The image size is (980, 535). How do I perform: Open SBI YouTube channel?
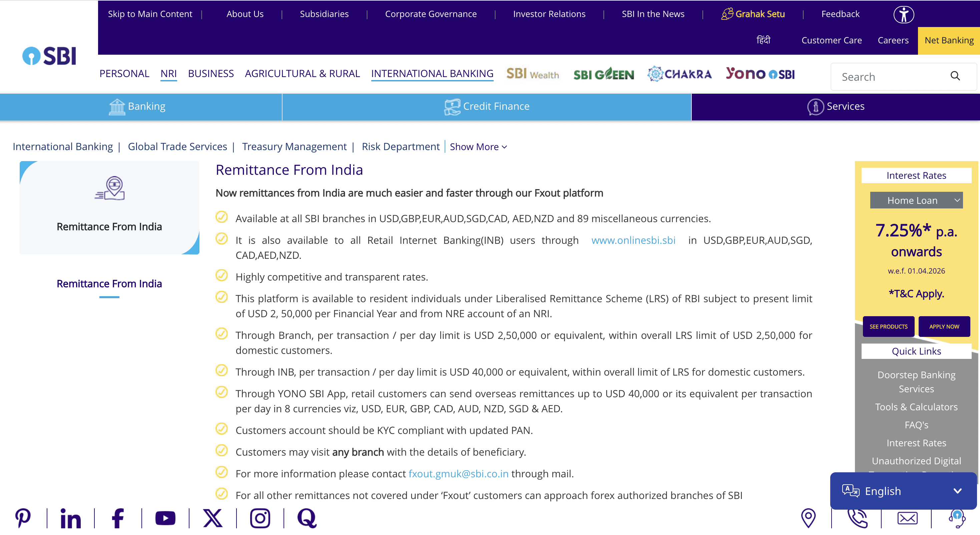pos(165,518)
